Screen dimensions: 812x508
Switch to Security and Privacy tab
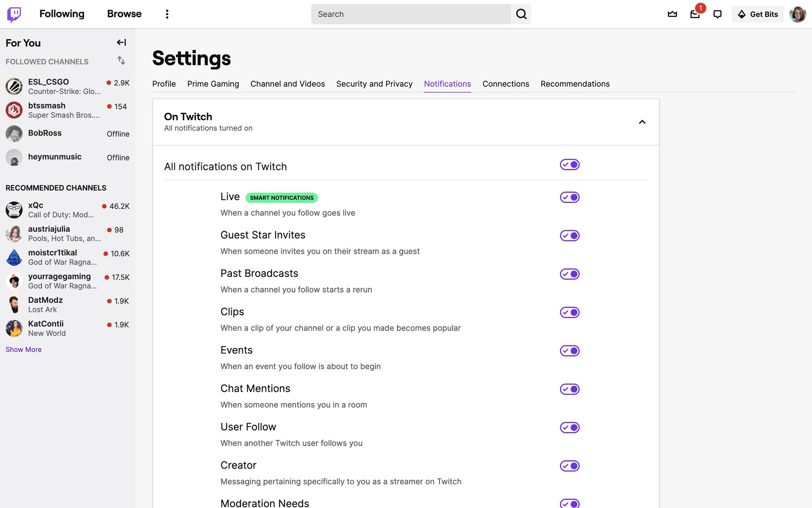click(x=374, y=84)
